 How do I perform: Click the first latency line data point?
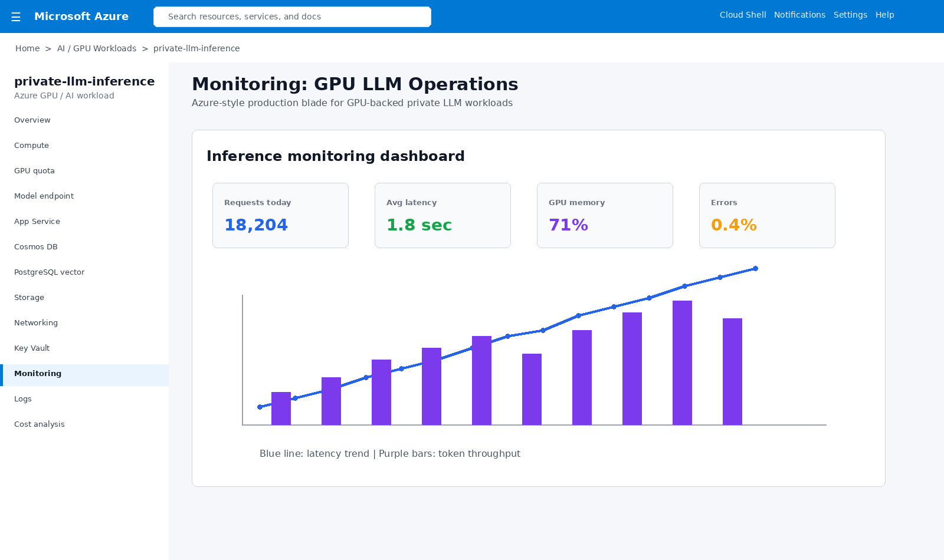[260, 407]
